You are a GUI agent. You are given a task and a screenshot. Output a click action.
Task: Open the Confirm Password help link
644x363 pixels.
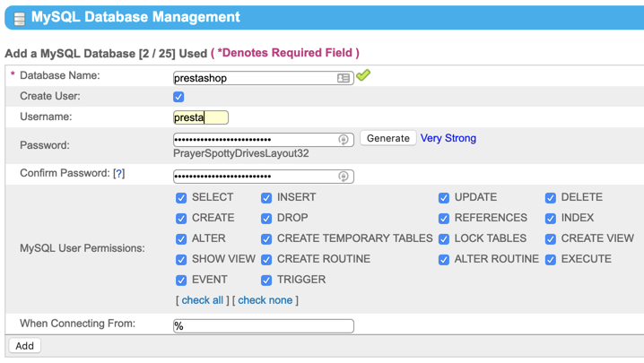click(118, 174)
